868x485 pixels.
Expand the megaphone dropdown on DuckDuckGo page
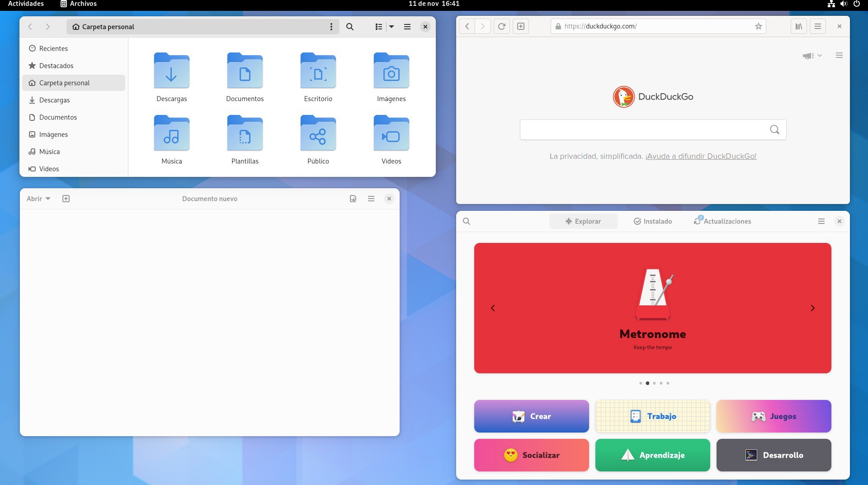coord(812,56)
